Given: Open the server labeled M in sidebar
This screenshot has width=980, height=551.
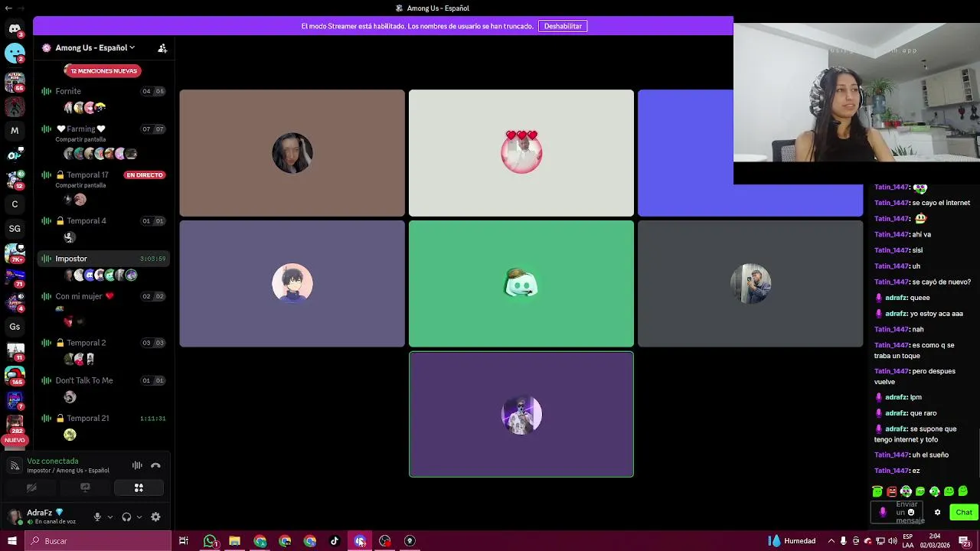Looking at the screenshot, I should point(15,131).
